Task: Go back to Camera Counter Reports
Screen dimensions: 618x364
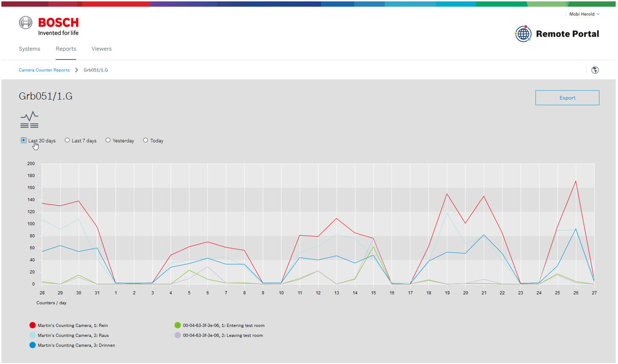Action: pyautogui.click(x=44, y=70)
